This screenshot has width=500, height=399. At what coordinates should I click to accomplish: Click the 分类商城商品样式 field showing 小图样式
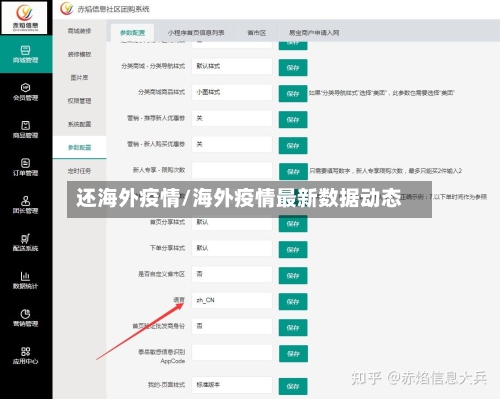point(232,92)
